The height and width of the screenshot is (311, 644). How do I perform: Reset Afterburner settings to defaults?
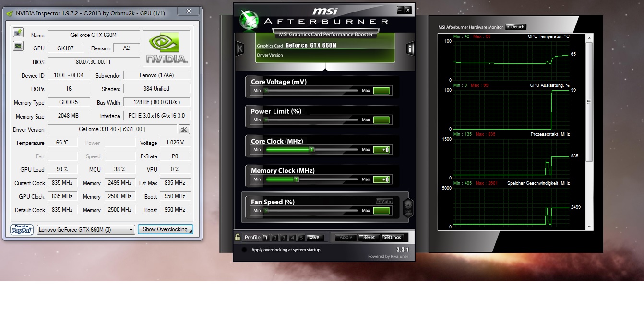click(369, 237)
